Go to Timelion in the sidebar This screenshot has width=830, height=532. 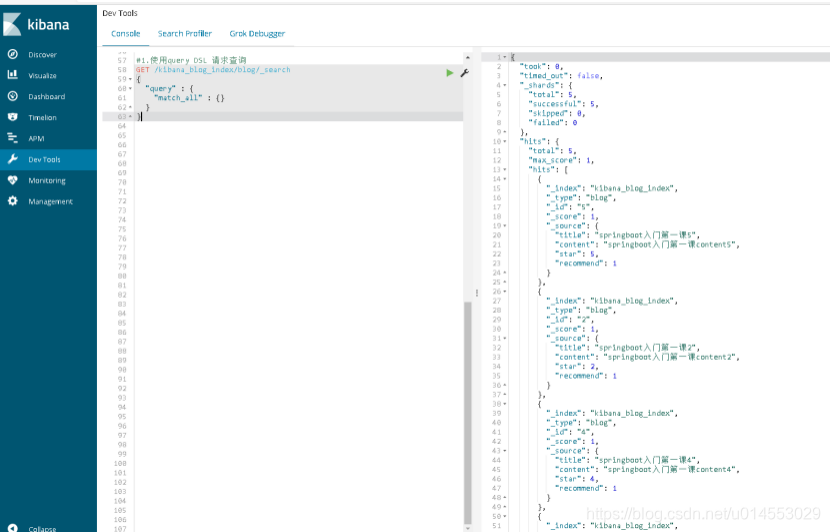(42, 118)
